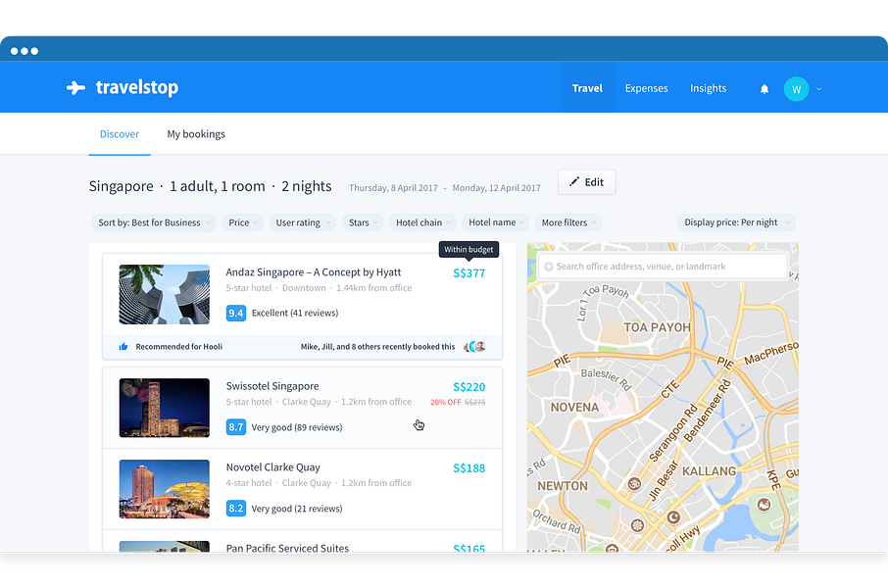888x588 pixels.
Task: Click the Novotel Clarke Quay hotel title
Action: [x=273, y=467]
